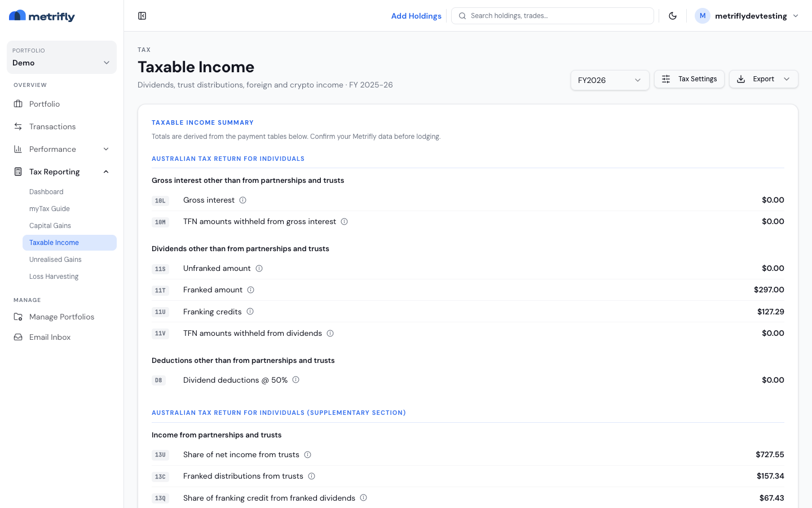Click the search magnifier icon

coord(462,16)
